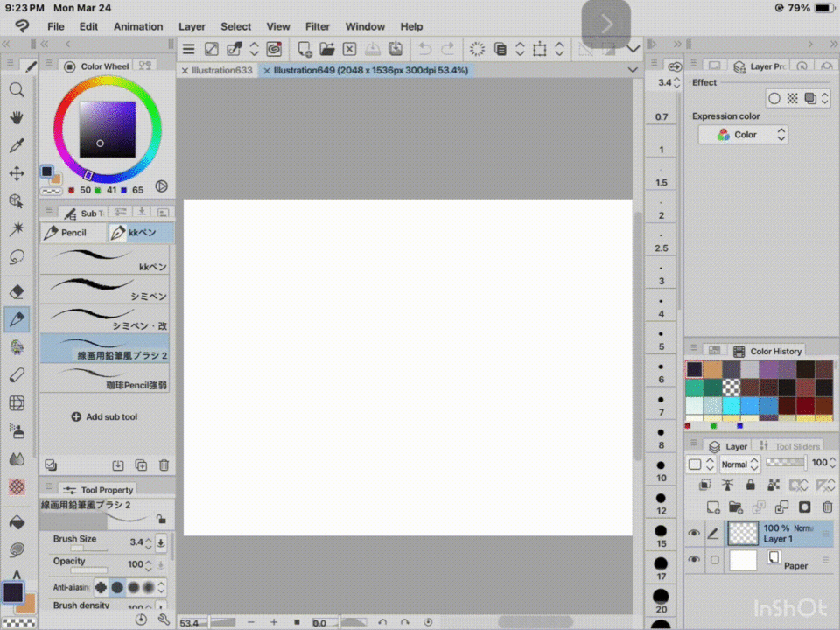The height and width of the screenshot is (630, 840).
Task: Select the Lasso selection tool
Action: tap(17, 257)
